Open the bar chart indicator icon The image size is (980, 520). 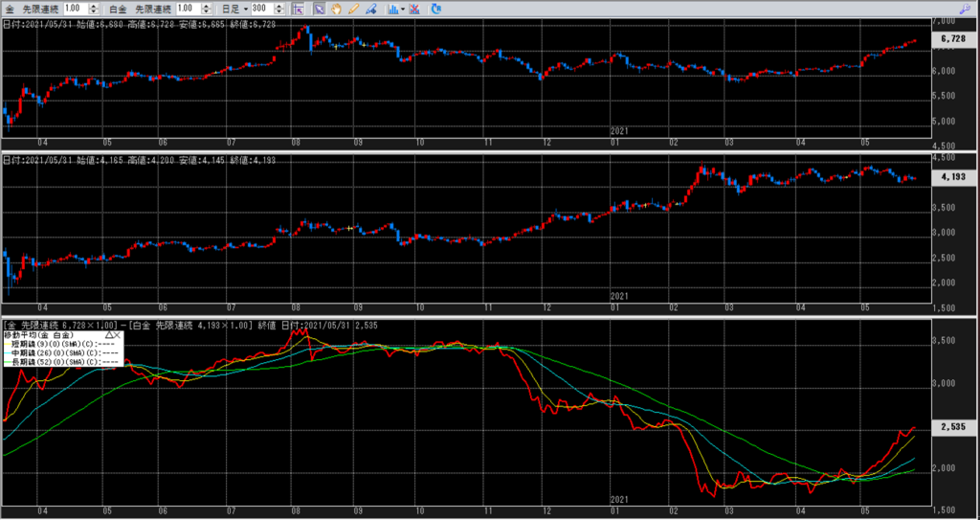click(391, 8)
